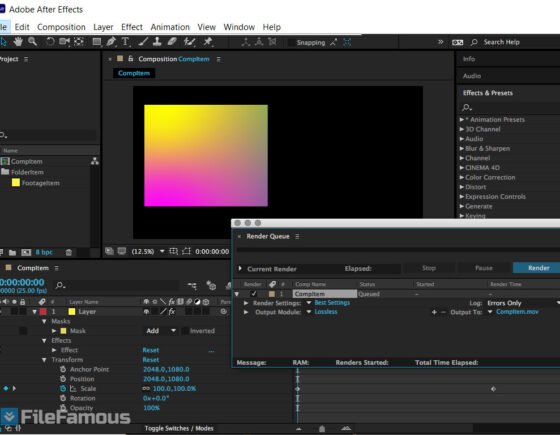Switch to Local Axis mode icon
560x435 pixels.
pos(246,42)
